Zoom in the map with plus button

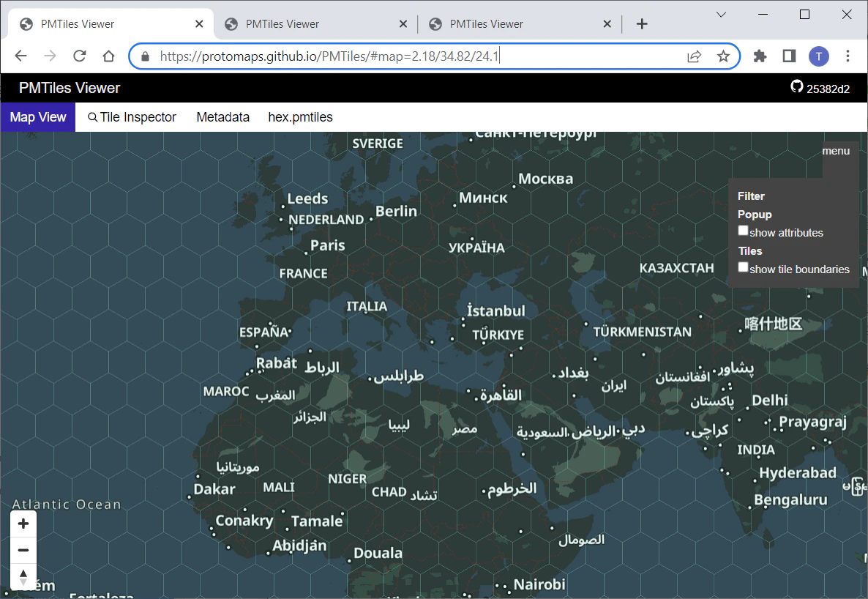(x=23, y=524)
